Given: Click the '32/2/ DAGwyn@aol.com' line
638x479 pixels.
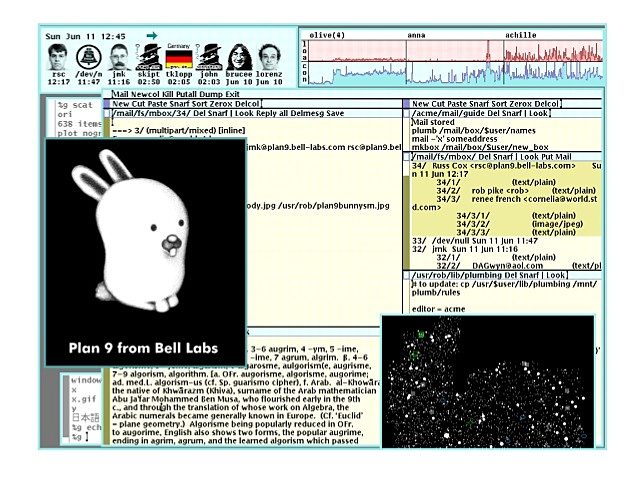Looking at the screenshot, I should pos(519,266).
